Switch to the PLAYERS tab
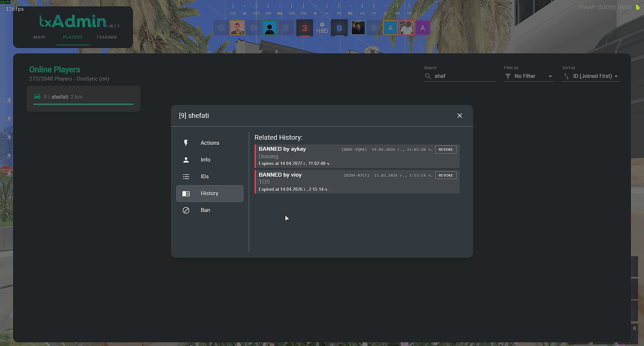Screen dimensions: 644x346 [x=73, y=37]
